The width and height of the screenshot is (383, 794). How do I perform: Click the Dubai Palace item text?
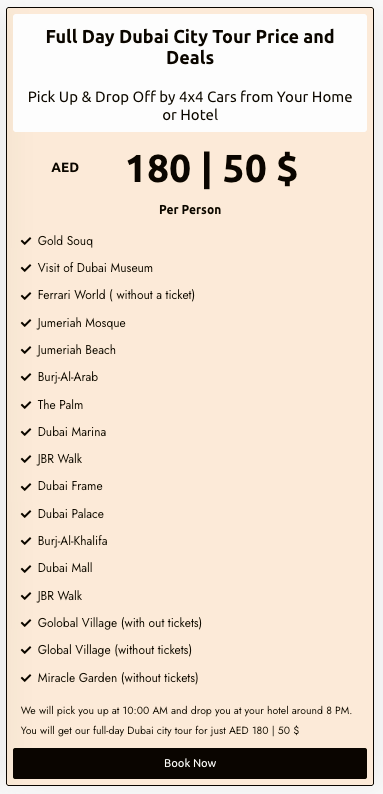70,513
